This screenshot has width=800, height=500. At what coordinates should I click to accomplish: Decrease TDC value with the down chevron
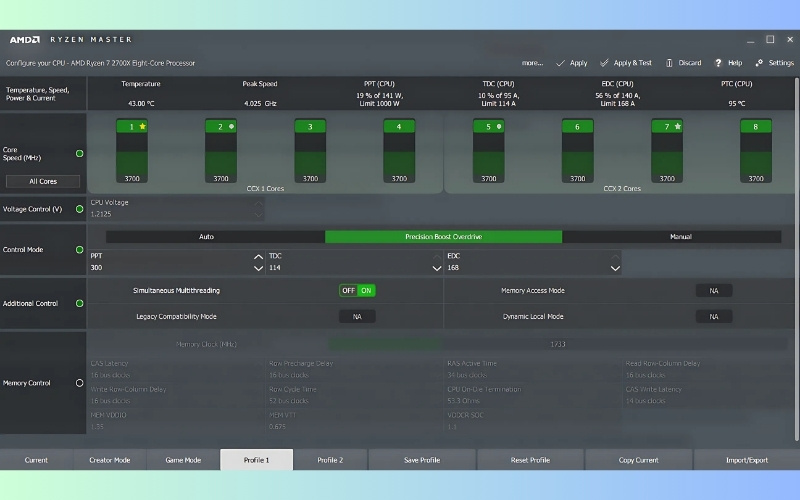[x=437, y=268]
